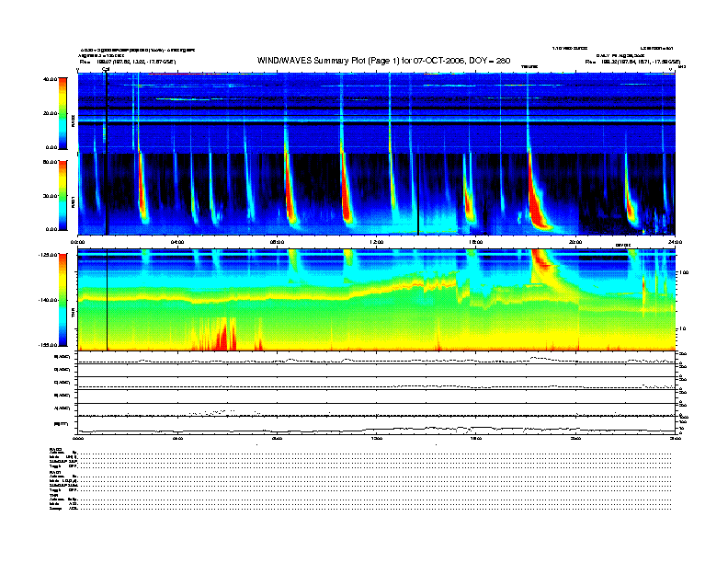The height and width of the screenshot is (563, 728).
Task: Click the RAD2 header in the bottom status block
Action: pyautogui.click(x=55, y=449)
